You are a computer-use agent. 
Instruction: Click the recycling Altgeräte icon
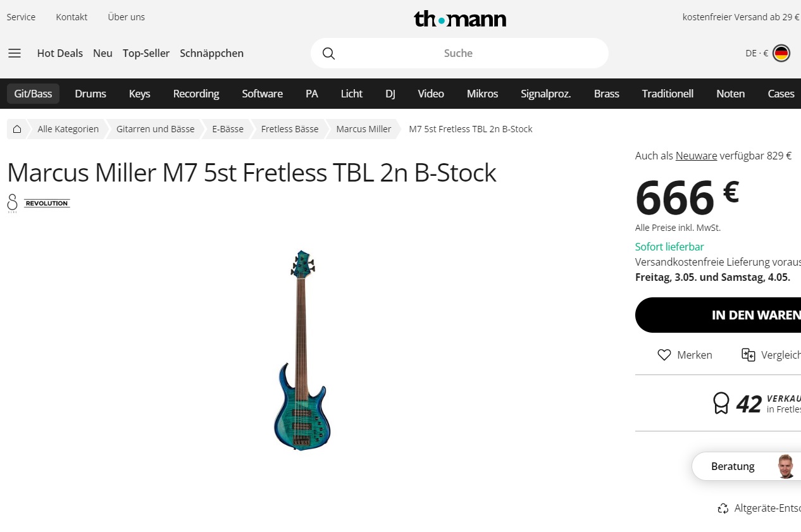tap(723, 508)
